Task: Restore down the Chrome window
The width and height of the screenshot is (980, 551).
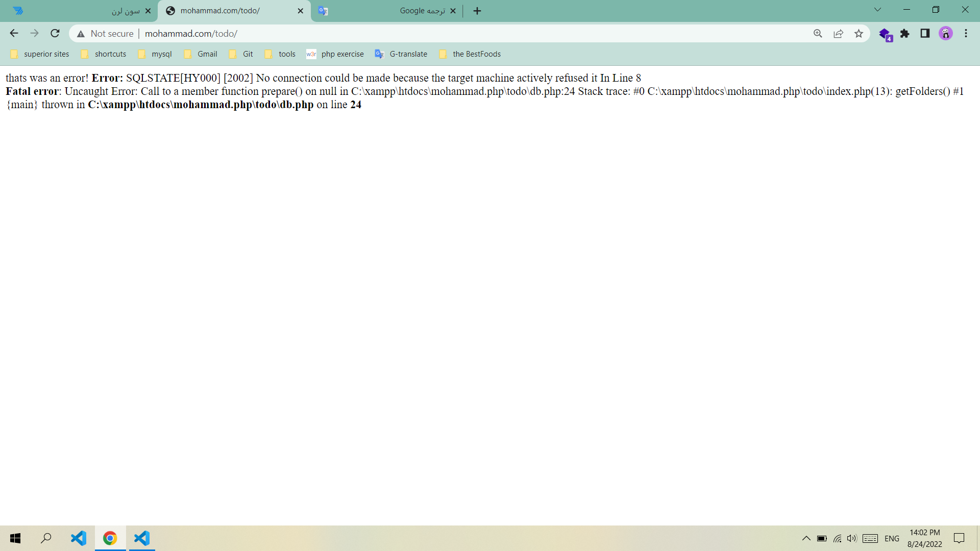Action: point(936,10)
